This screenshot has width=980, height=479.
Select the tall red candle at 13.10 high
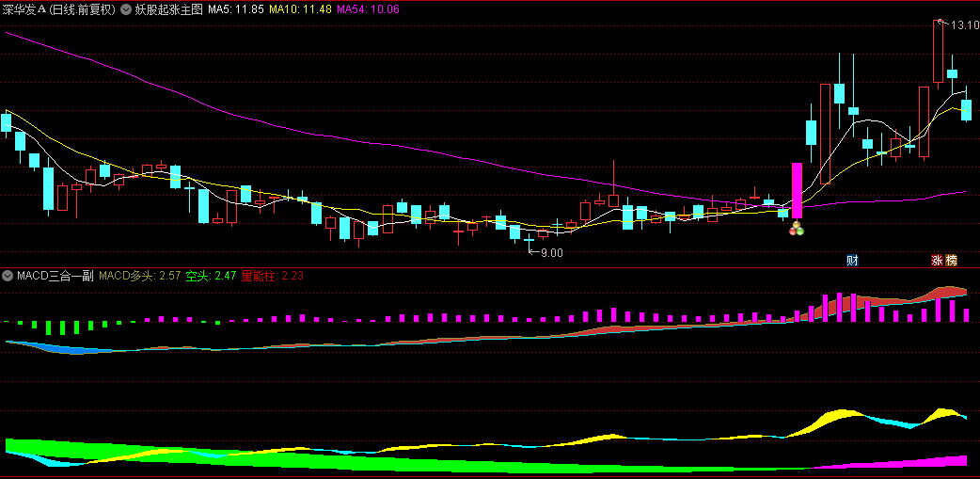[938, 51]
